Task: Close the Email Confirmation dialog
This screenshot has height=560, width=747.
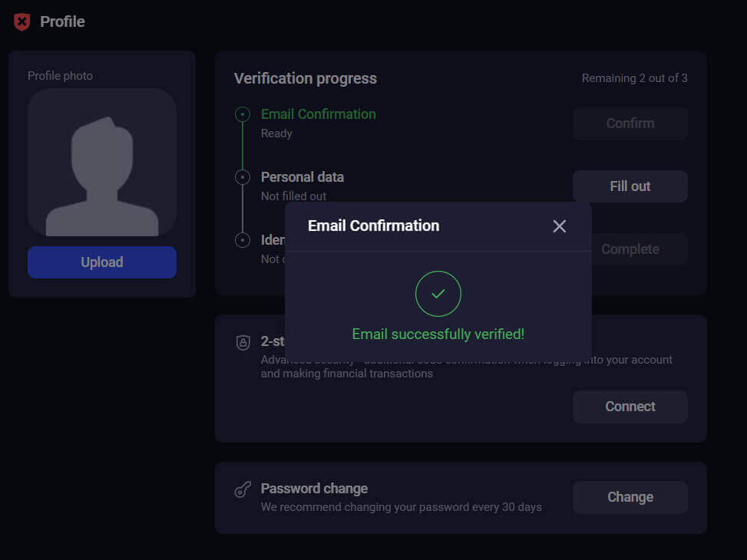Action: [559, 226]
